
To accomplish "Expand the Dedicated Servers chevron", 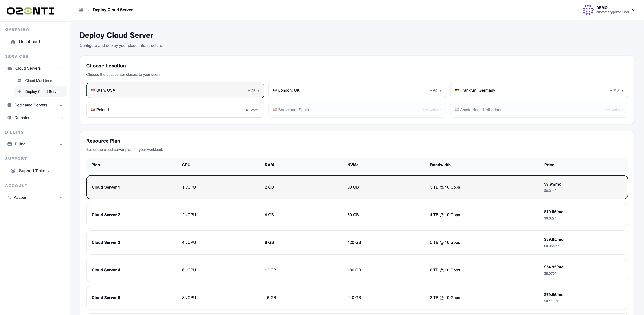I will tap(61, 105).
